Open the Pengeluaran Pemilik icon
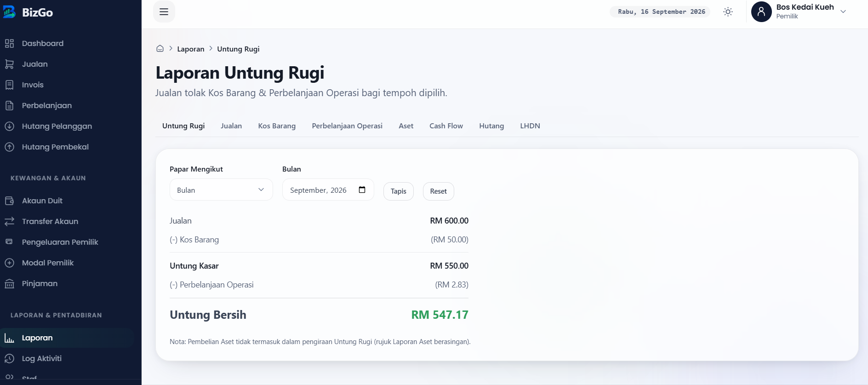The image size is (868, 385). click(9, 242)
